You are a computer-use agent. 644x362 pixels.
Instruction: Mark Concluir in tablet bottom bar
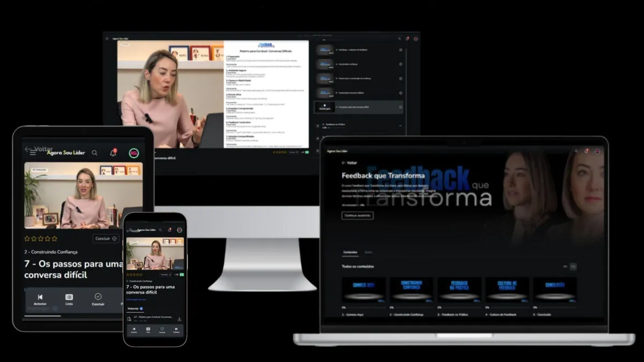(x=98, y=300)
